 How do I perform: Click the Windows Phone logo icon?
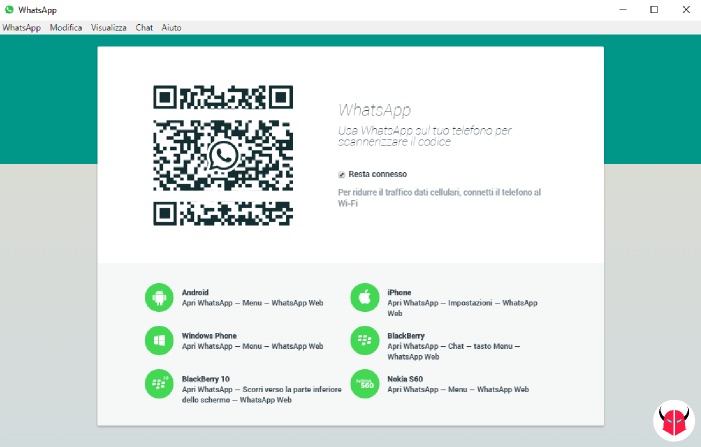[159, 341]
